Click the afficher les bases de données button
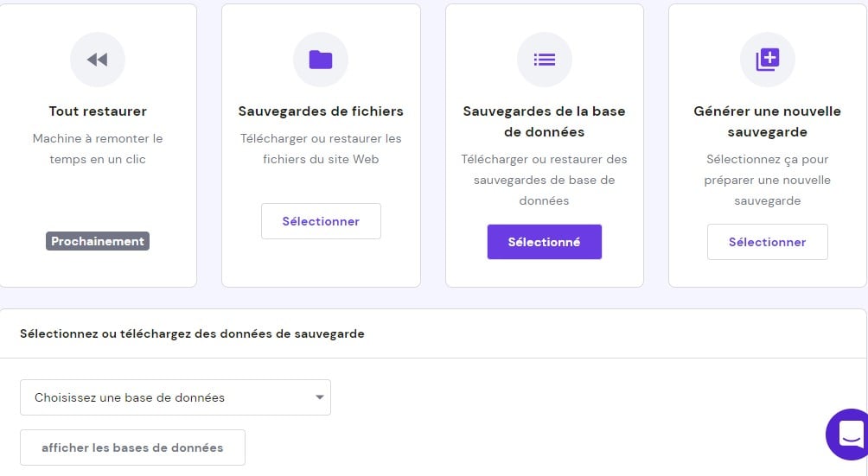The height and width of the screenshot is (476, 868). coord(132,447)
